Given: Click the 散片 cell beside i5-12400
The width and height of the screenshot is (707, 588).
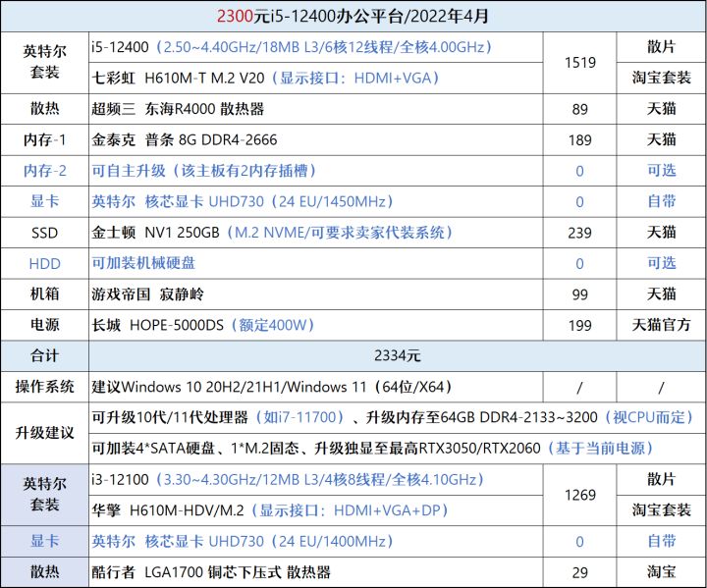Looking at the screenshot, I should 662,47.
